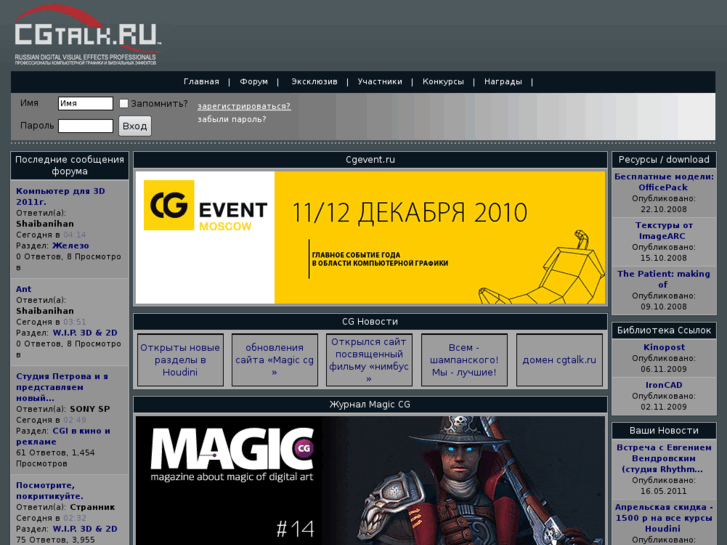Click the Ресурсы / download panel header
Image resolution: width=727 pixels, height=545 pixels.
coord(663,160)
